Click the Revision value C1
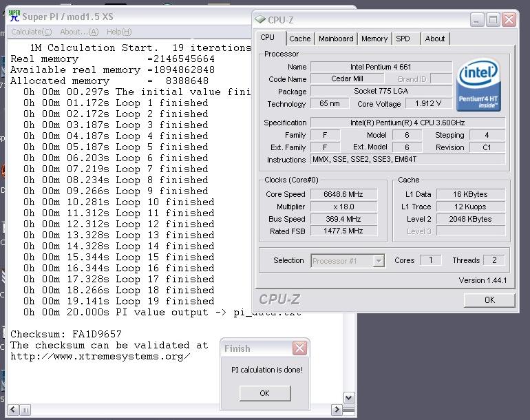The image size is (530, 420). pos(487,147)
